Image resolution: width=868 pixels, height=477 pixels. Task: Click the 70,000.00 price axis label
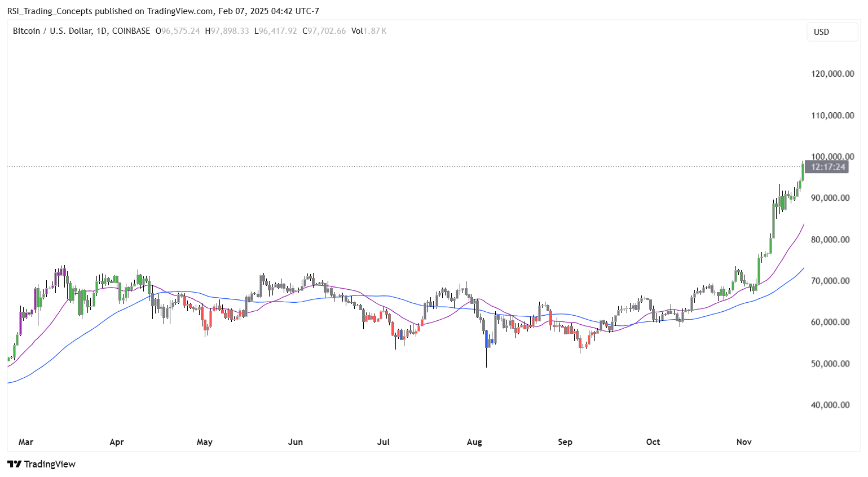pos(830,281)
